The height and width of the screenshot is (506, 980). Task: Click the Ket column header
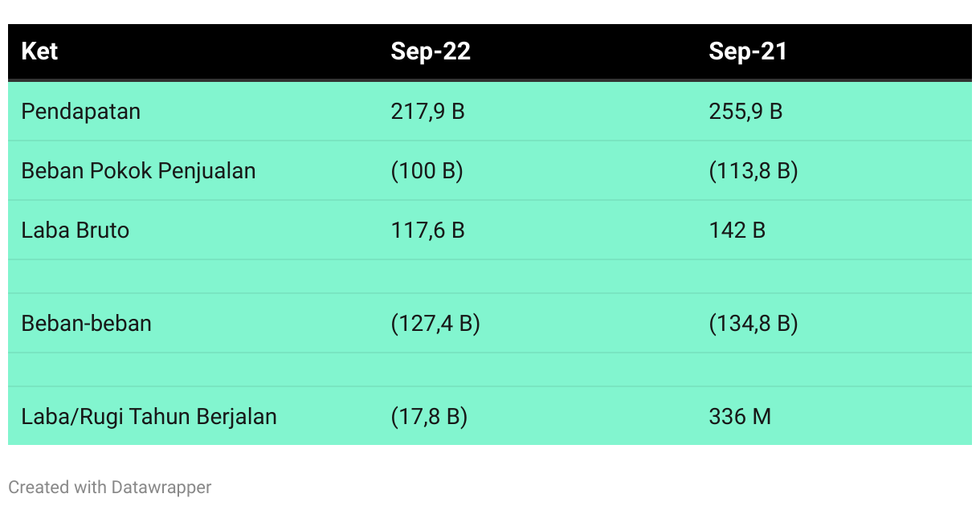pos(39,52)
